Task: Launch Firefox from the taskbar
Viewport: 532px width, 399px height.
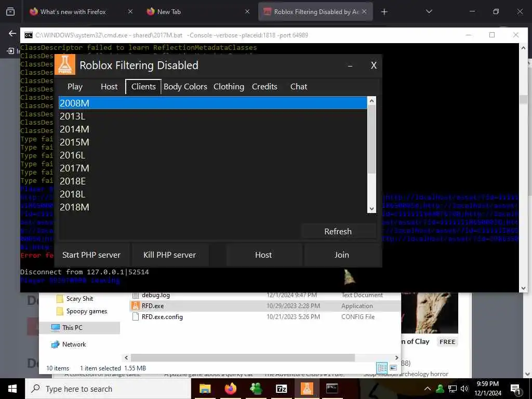Action: (x=230, y=389)
